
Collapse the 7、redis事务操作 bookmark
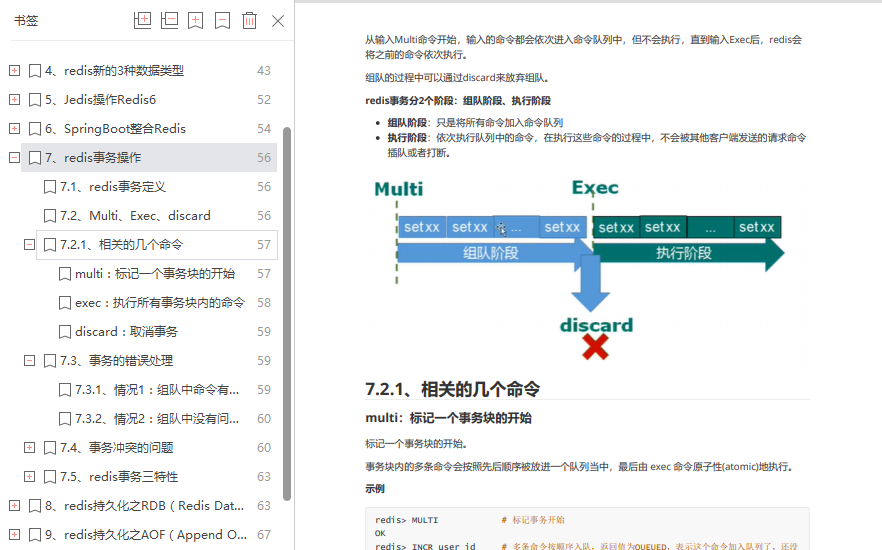(x=15, y=157)
